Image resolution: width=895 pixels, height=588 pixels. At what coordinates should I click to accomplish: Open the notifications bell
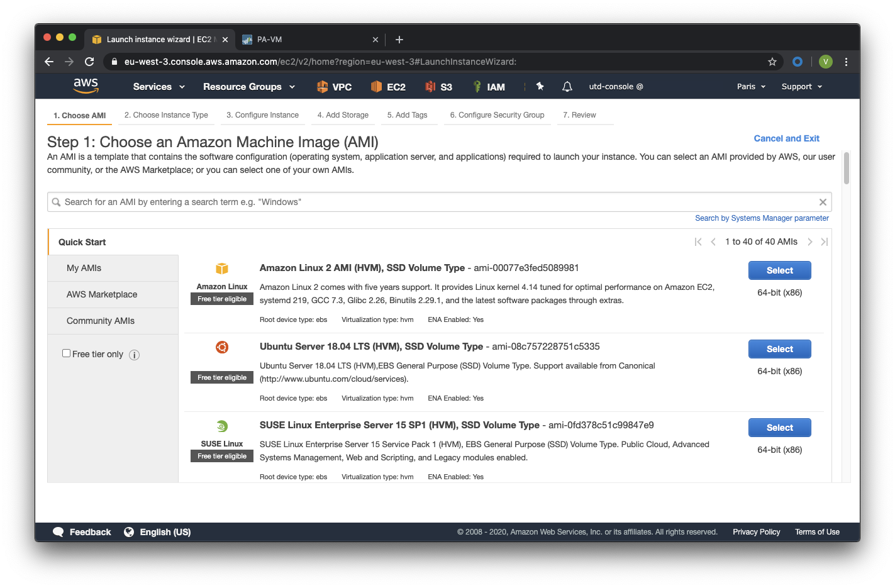point(567,87)
